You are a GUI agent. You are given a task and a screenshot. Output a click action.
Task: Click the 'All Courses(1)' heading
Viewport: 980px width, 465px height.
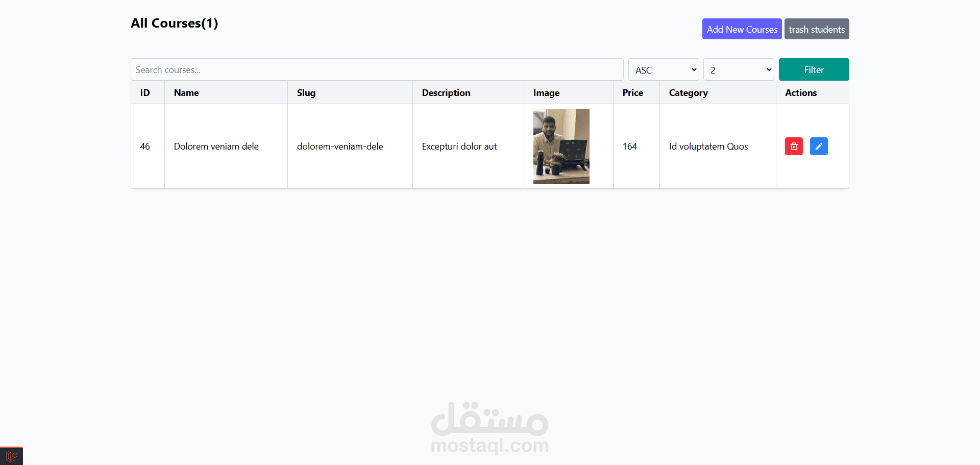(175, 23)
